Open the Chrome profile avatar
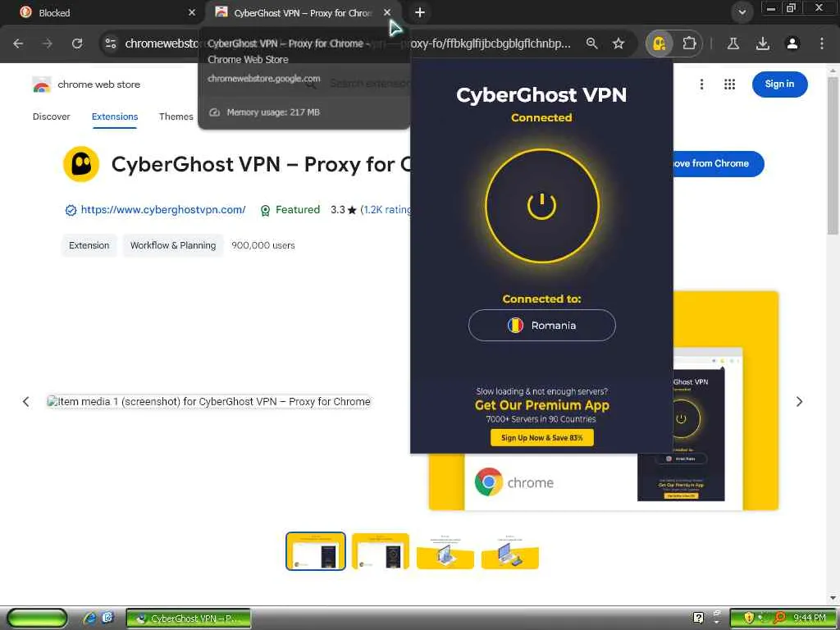 pos(792,43)
